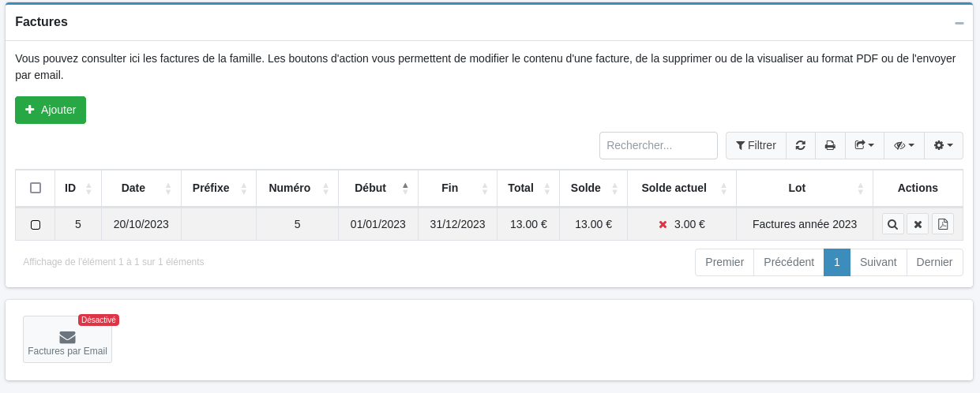Go to page 1 in pagination
The height and width of the screenshot is (393, 980).
pyautogui.click(x=836, y=262)
